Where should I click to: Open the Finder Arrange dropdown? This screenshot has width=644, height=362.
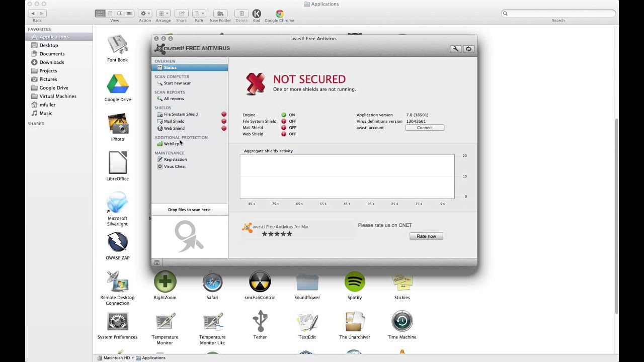coord(163,14)
